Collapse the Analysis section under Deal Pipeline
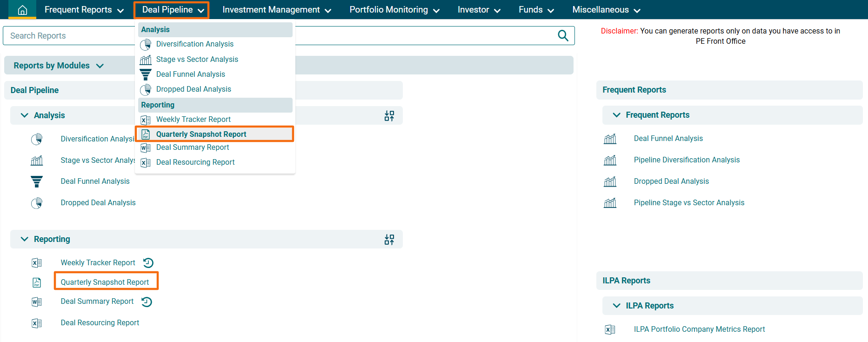Screen dimensions: 868x342 25,115
